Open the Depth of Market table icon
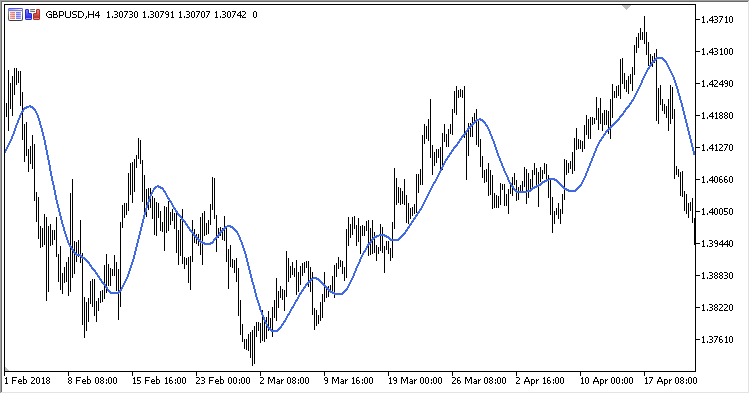 (15, 15)
